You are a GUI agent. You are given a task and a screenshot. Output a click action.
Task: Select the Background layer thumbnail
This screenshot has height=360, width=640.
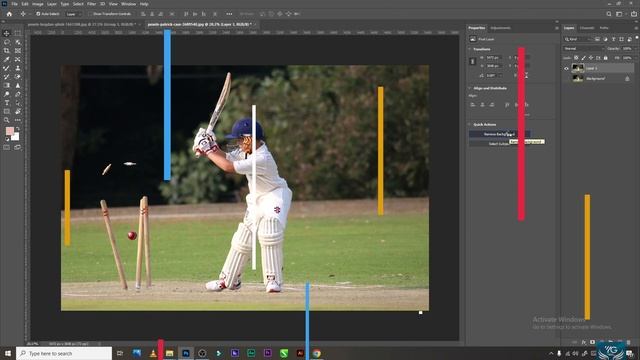(578, 78)
